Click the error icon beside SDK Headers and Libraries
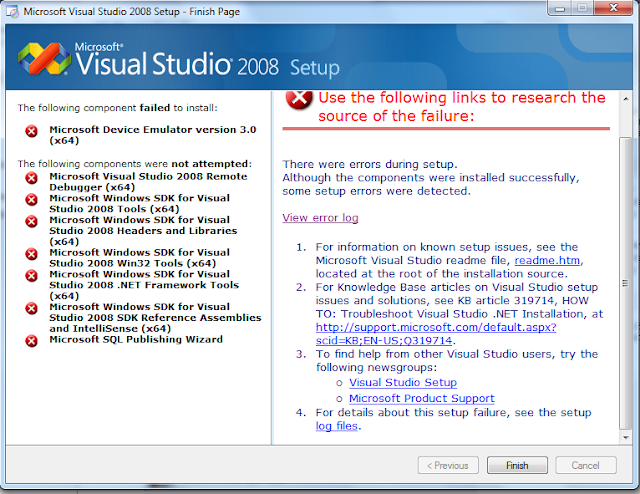640x494 pixels. (31, 221)
